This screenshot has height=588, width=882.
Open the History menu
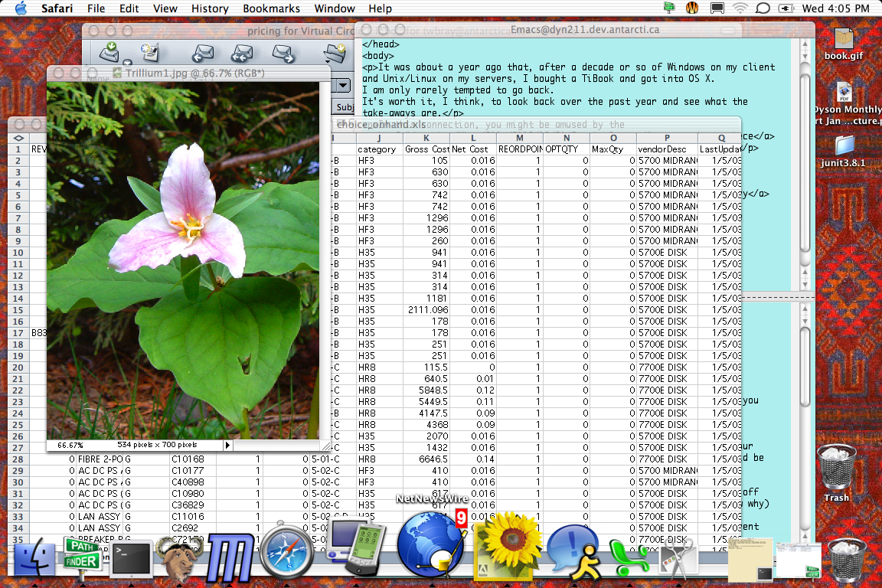tap(209, 8)
